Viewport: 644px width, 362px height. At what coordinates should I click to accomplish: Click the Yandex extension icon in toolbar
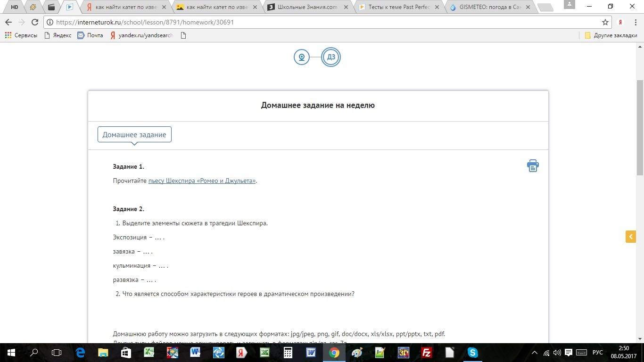click(621, 22)
